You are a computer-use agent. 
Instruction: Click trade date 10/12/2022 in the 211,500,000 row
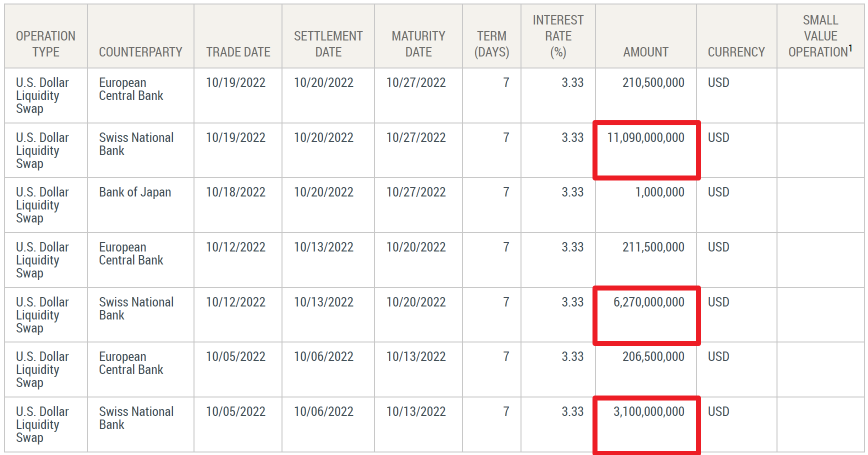point(235,247)
